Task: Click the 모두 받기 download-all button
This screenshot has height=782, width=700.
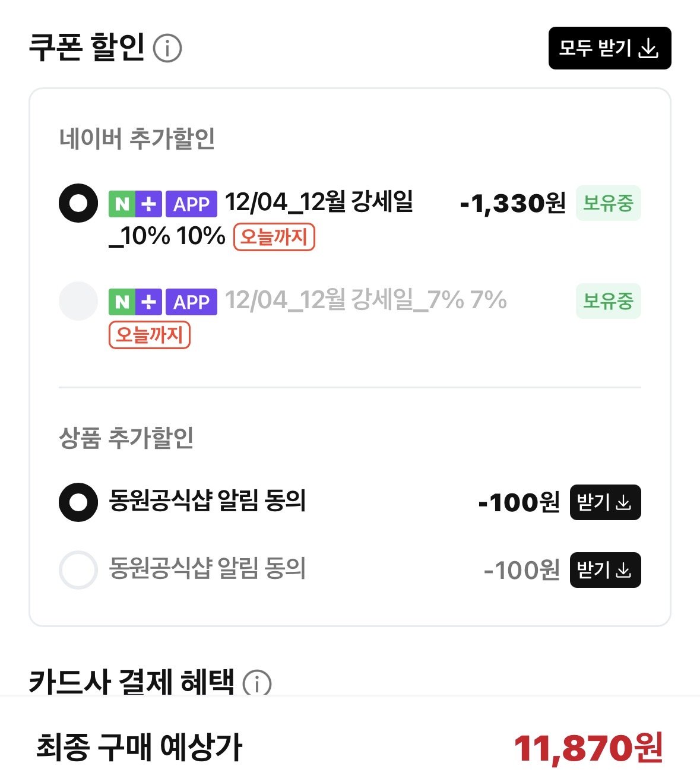Action: point(610,48)
